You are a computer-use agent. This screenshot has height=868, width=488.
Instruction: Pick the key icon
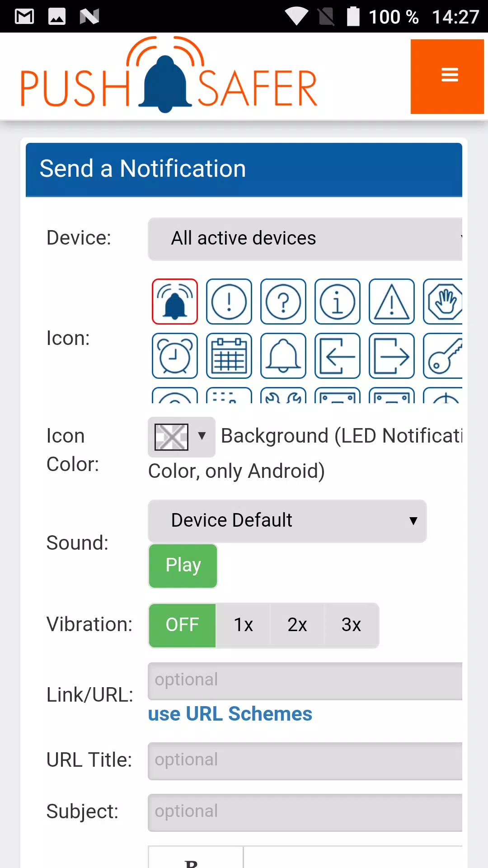[443, 356]
